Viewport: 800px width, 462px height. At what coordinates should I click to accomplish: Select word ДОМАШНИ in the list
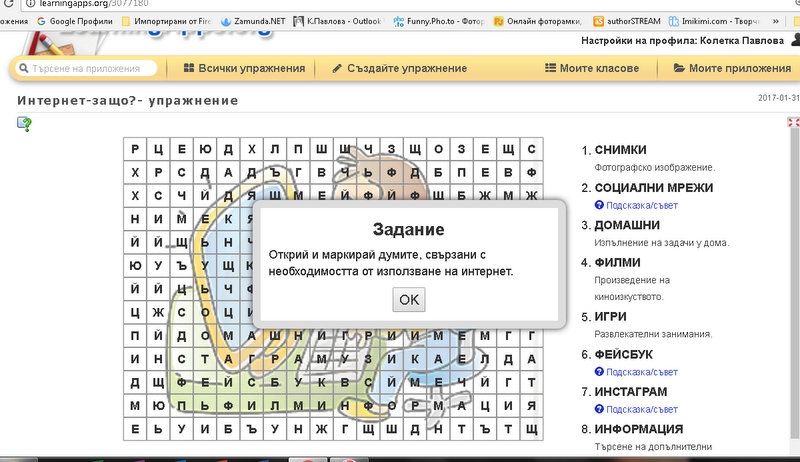(x=627, y=225)
